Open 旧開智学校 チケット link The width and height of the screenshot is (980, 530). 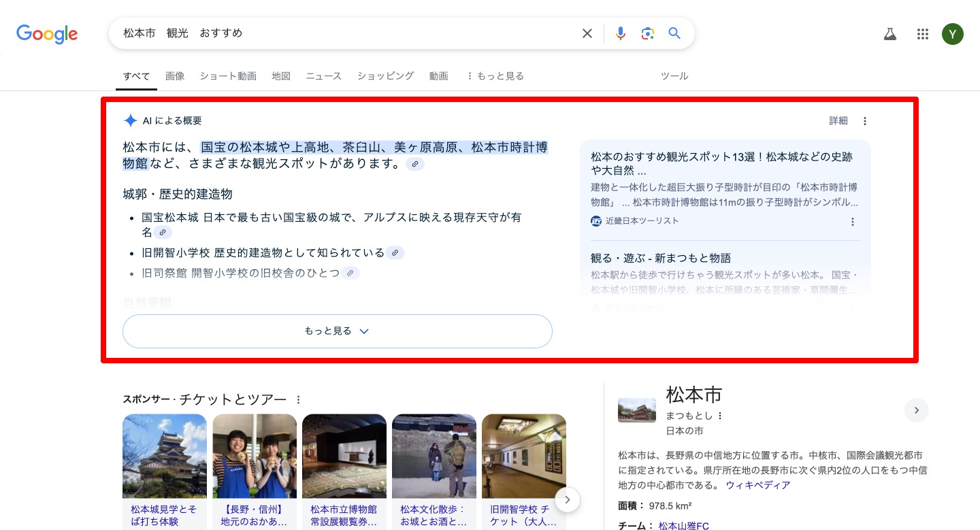523,515
